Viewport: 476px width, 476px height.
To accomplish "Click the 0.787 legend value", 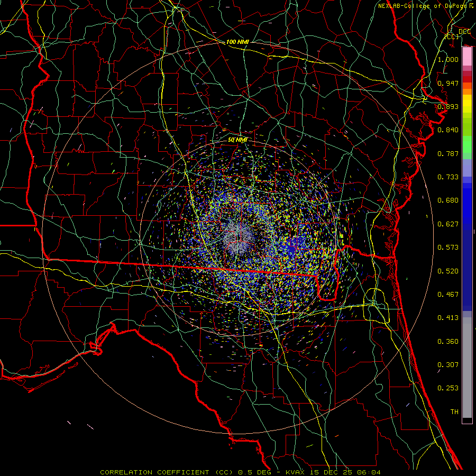I will 448,153.
